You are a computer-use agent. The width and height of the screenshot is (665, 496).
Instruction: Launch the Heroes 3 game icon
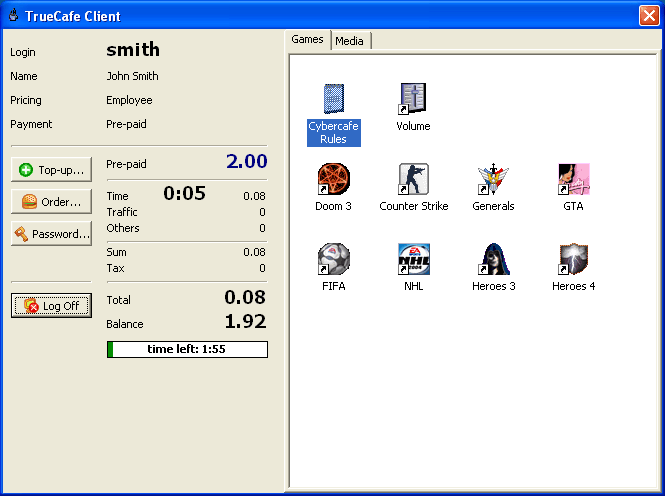[493, 260]
